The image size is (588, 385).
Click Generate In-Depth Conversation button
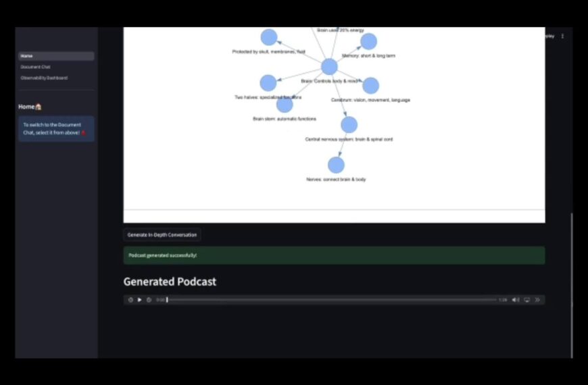click(162, 234)
